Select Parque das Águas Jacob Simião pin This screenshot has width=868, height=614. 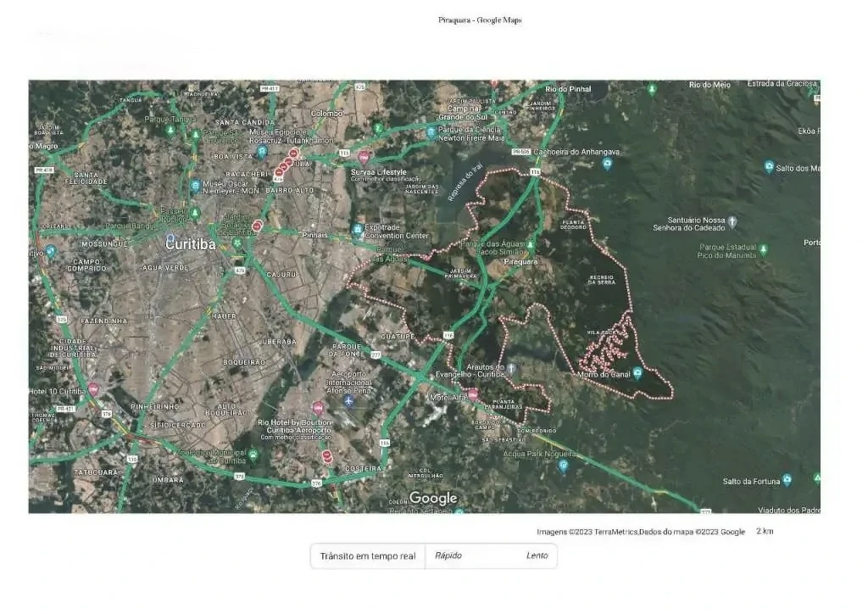(x=531, y=245)
